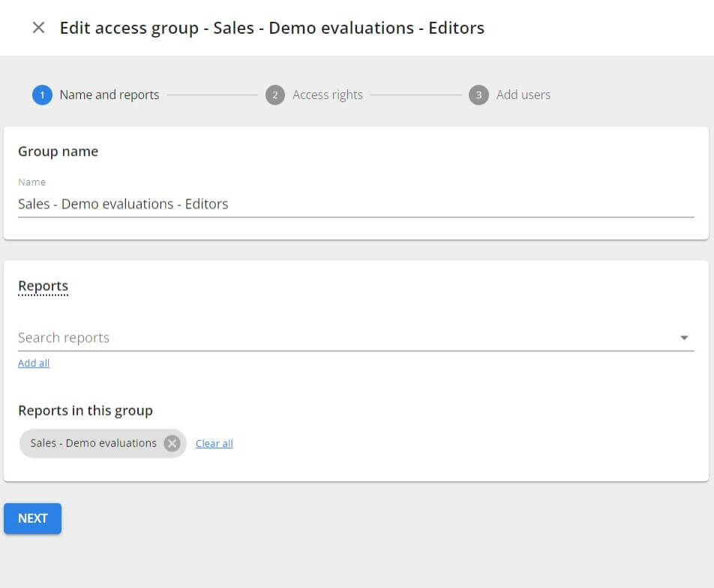Screen dimensions: 714x588
Task: Go to the Access rights step label
Action: 327,95
